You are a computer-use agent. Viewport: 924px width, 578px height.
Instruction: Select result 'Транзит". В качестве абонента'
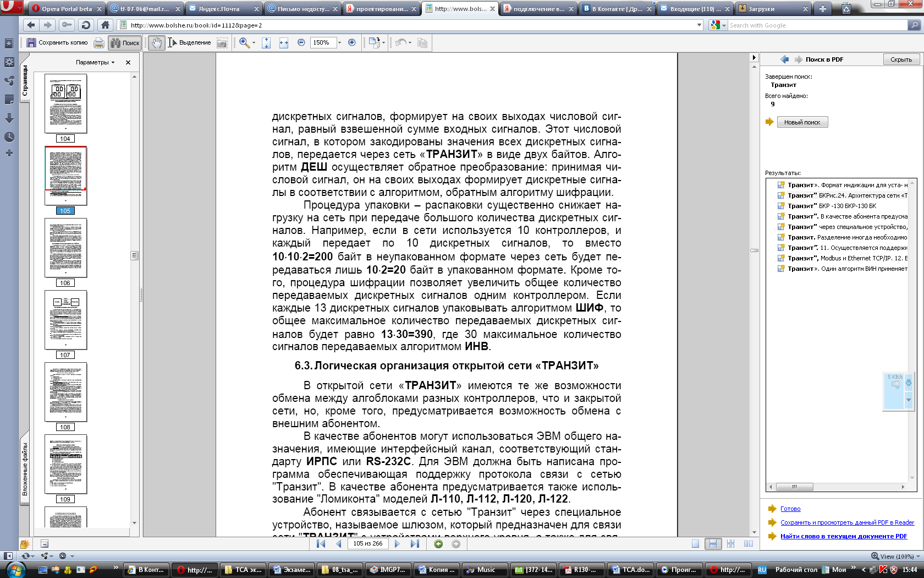[x=843, y=216]
